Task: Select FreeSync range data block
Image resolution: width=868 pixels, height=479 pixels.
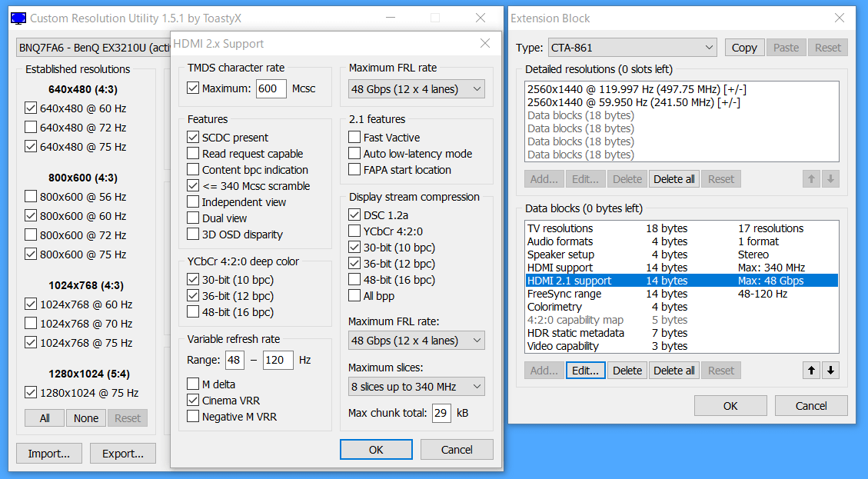Action: (x=681, y=294)
